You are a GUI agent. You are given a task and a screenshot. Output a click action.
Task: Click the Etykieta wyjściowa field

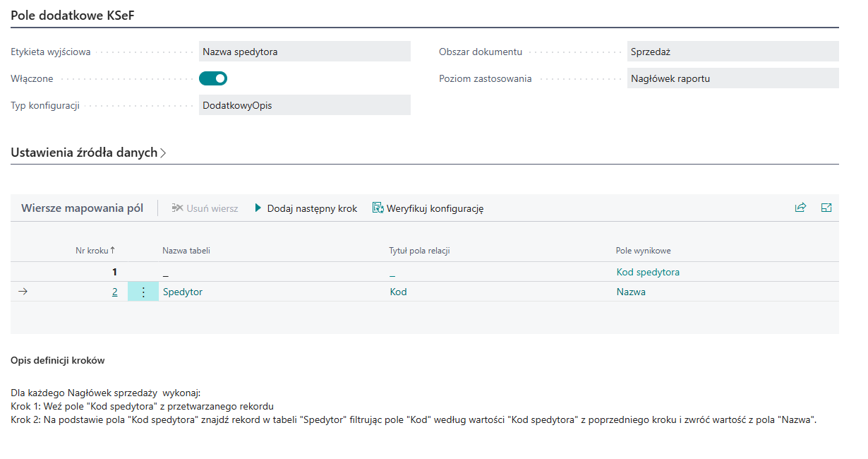304,52
